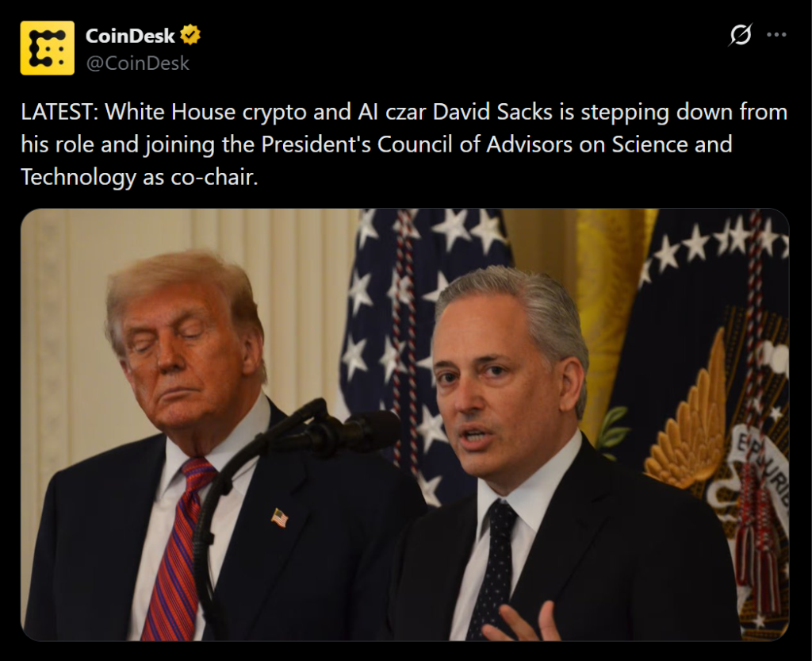Click the 'White House crypto' text

(205, 112)
